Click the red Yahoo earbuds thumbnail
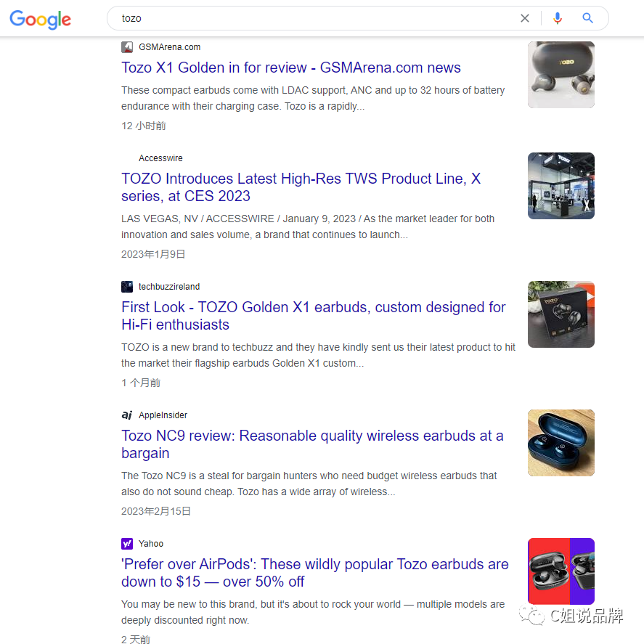The image size is (644, 644). coord(561,571)
